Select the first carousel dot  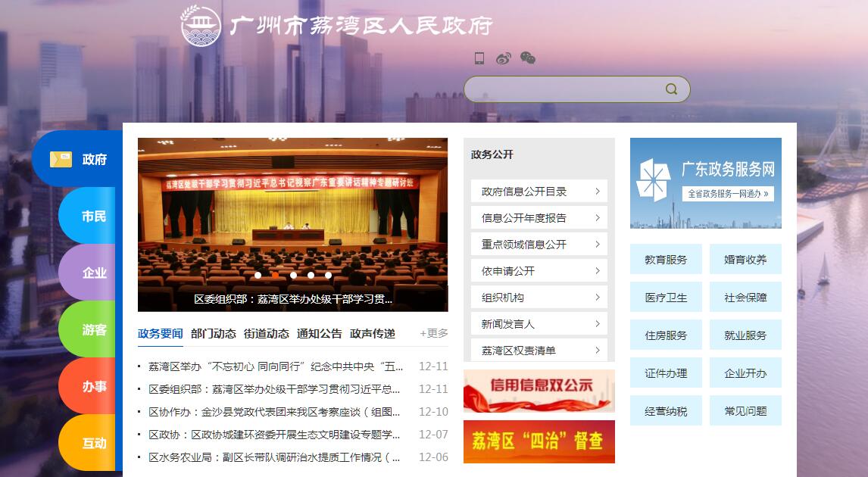tap(258, 275)
